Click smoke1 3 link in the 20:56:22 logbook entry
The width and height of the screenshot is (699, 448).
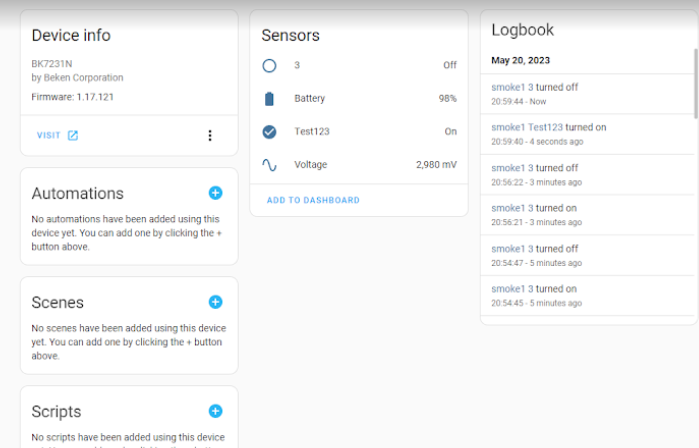pyautogui.click(x=512, y=168)
